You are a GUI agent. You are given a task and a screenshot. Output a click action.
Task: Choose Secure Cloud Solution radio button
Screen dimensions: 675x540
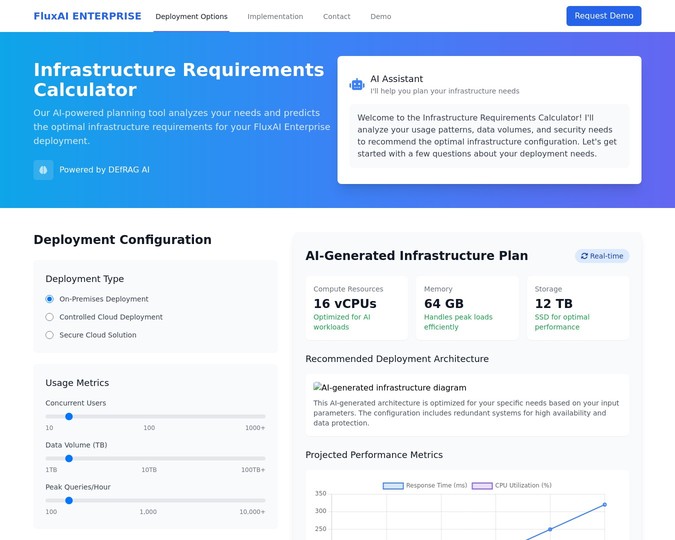(50, 335)
